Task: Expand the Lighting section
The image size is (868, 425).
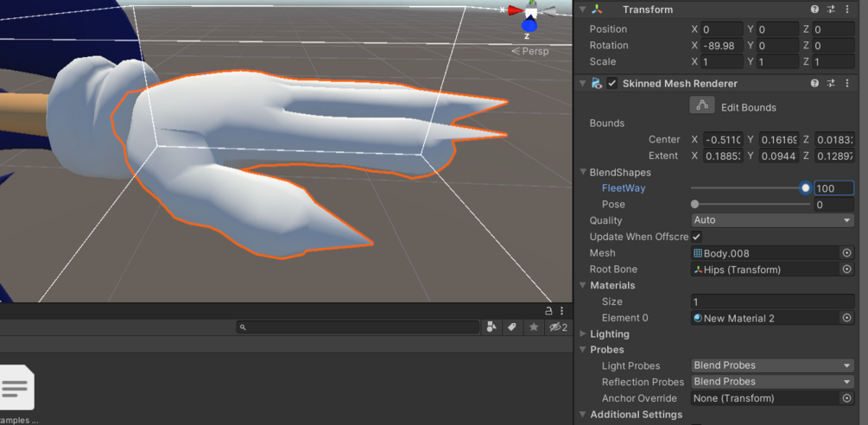Action: pos(583,334)
